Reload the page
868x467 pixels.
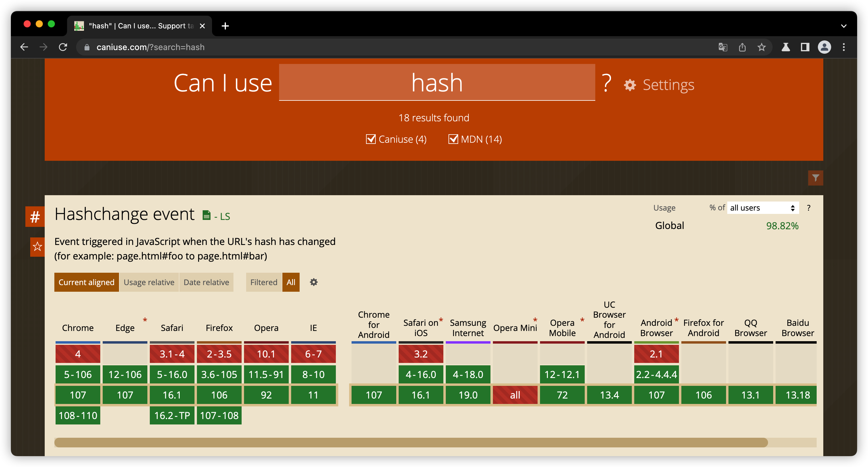click(63, 47)
